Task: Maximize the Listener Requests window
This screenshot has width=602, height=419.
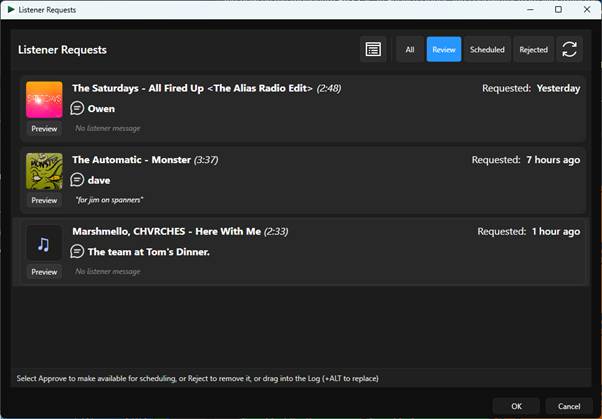Action: coord(558,9)
